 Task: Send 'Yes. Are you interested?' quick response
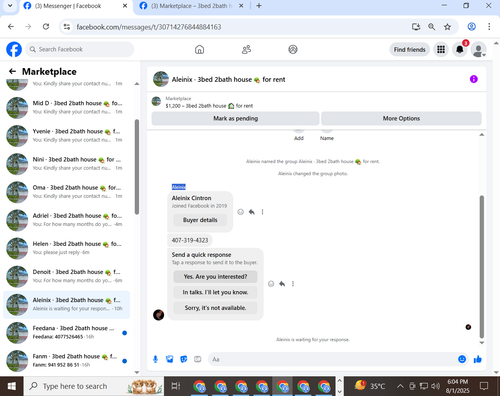tap(215, 277)
